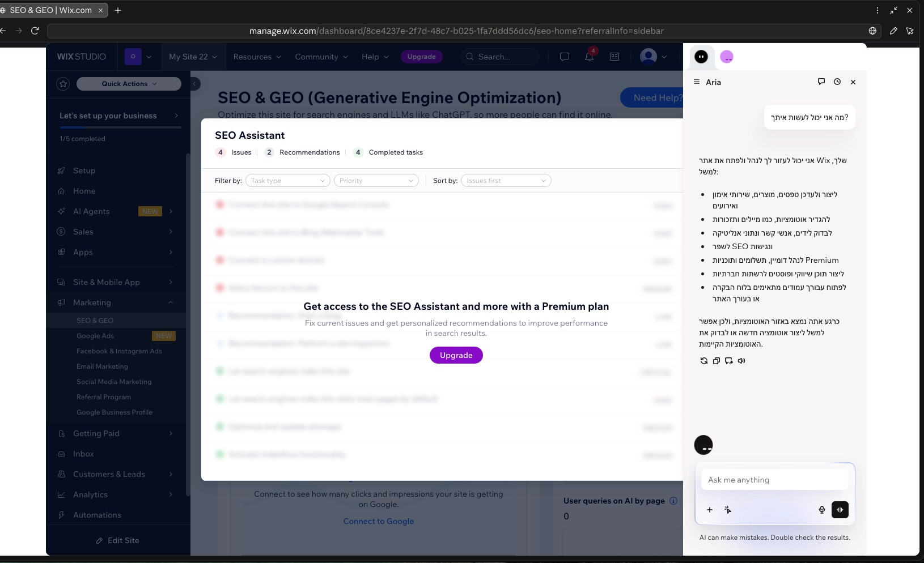The image size is (924, 563).
Task: Click the Issues tab in SEO Assistant
Action: click(x=234, y=152)
